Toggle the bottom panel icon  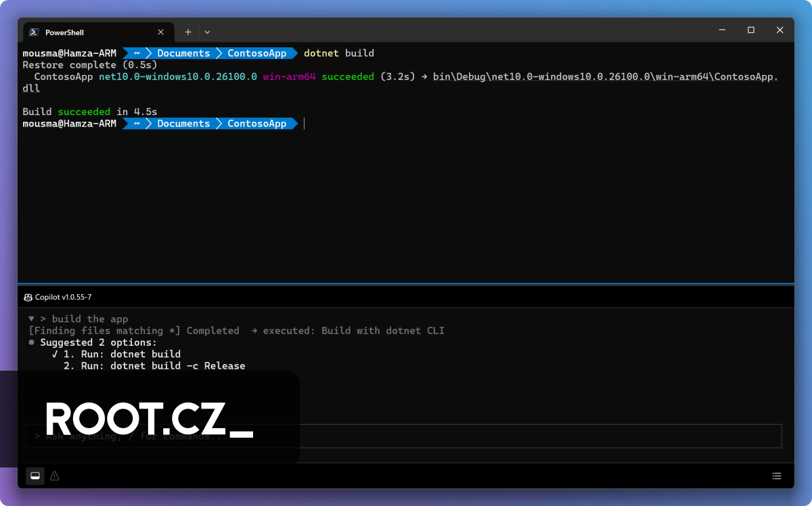point(35,476)
